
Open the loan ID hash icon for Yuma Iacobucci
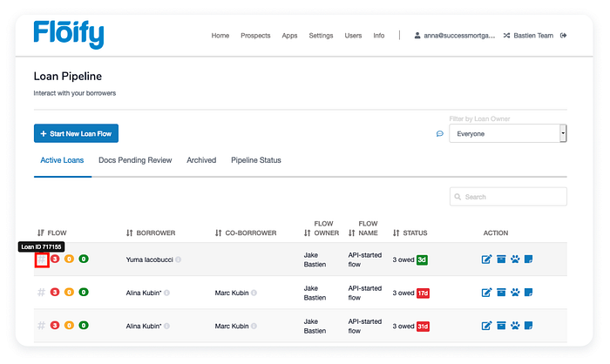pos(42,260)
